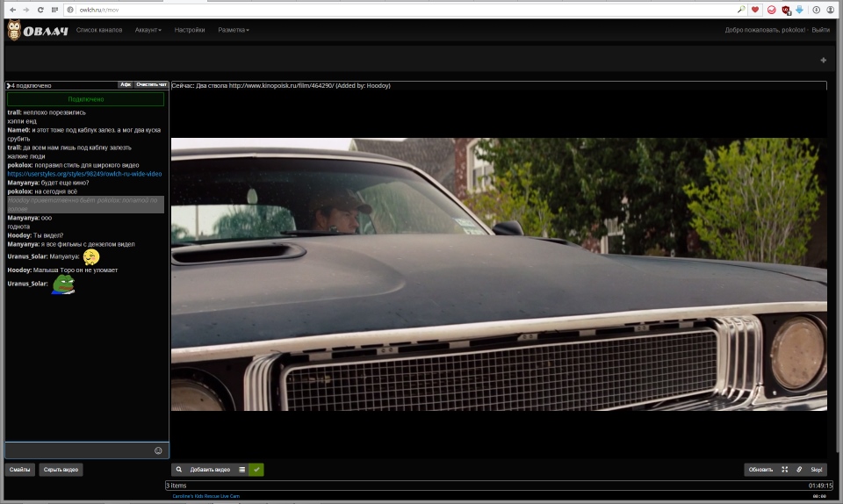Click the Смайлы button

click(20, 470)
